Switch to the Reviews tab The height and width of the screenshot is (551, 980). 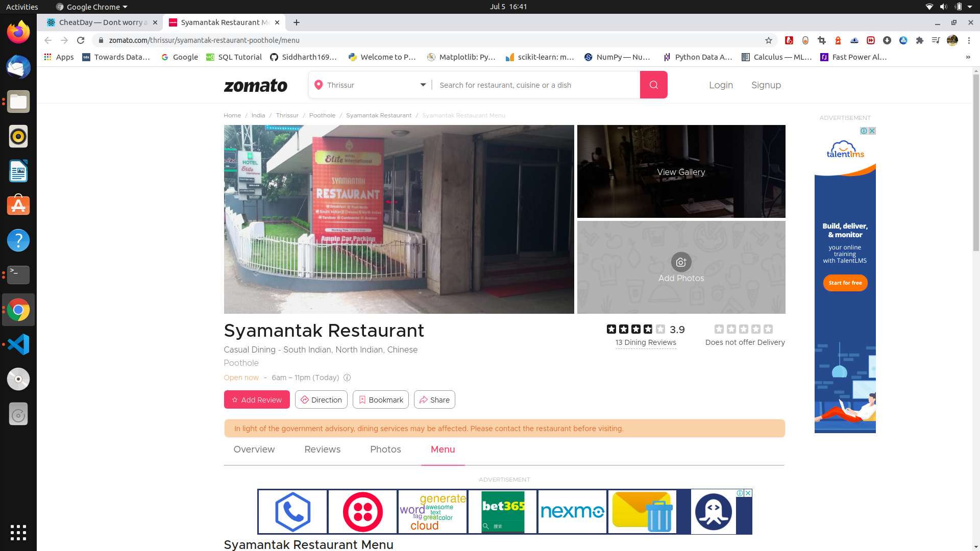pos(322,449)
